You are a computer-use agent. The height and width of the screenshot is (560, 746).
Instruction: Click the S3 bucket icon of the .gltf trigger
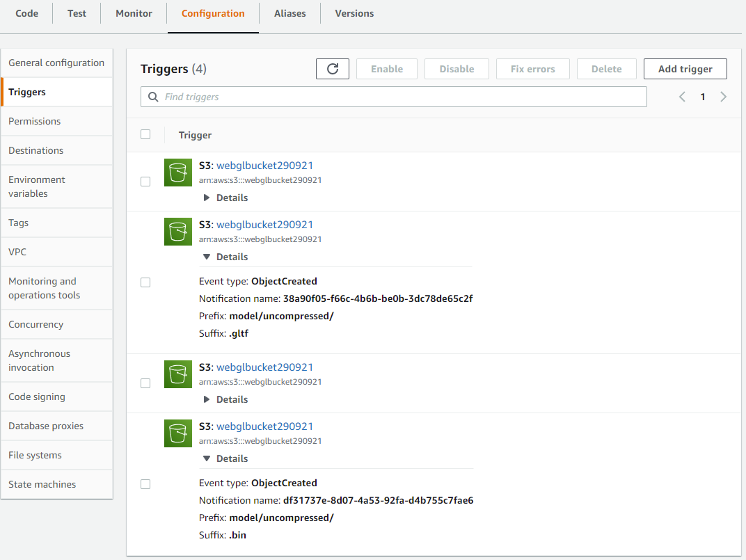click(178, 232)
